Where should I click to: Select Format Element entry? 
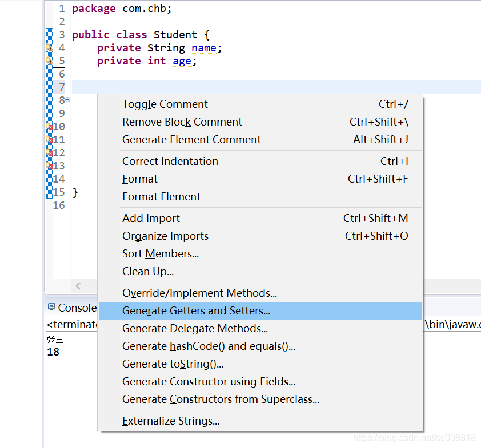pyautogui.click(x=260, y=197)
